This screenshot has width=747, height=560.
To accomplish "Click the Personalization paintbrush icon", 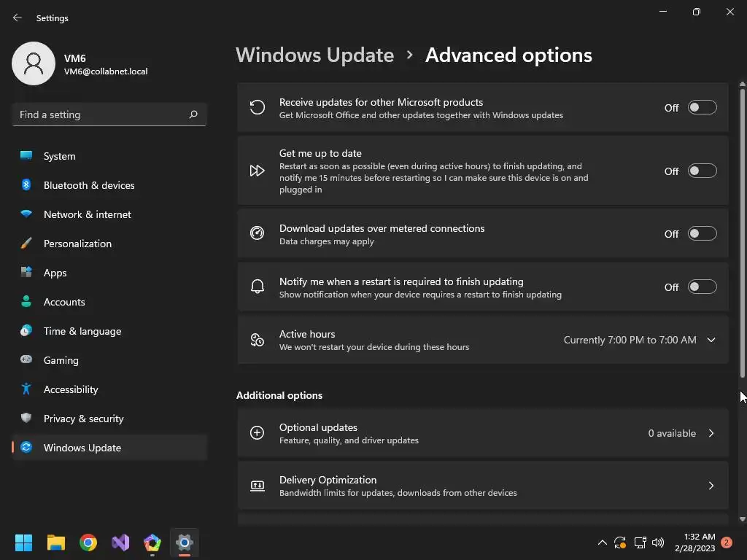I will click(26, 244).
